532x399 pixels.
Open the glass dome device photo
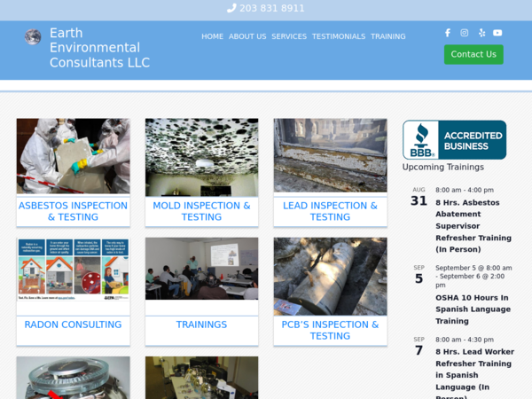pyautogui.click(x=74, y=378)
